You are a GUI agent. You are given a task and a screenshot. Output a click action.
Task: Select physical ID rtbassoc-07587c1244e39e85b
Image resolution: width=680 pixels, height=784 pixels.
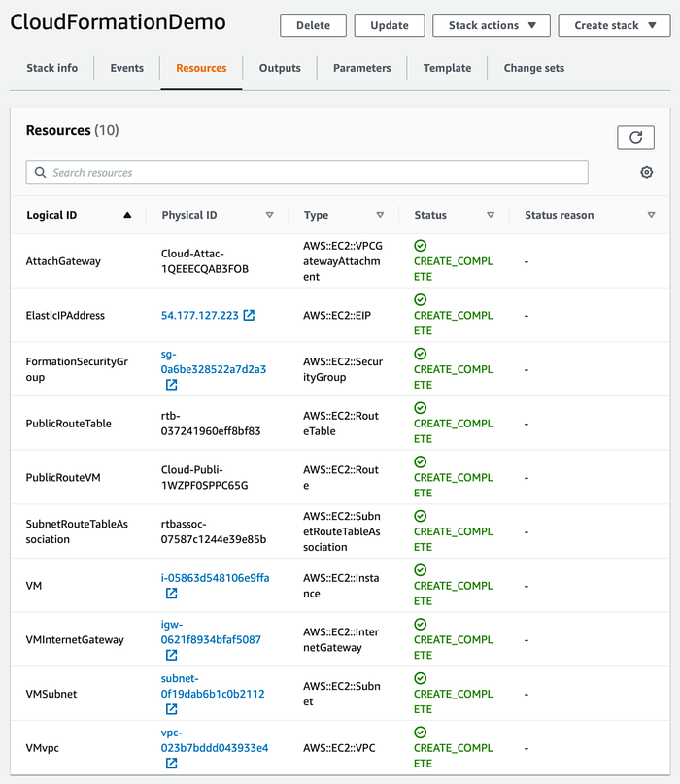(x=214, y=531)
